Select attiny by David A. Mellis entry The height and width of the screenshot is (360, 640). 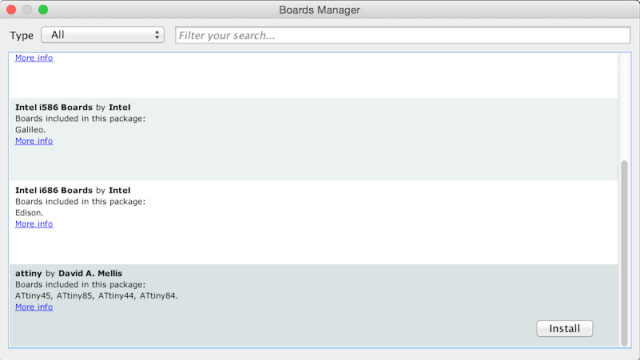(313, 305)
